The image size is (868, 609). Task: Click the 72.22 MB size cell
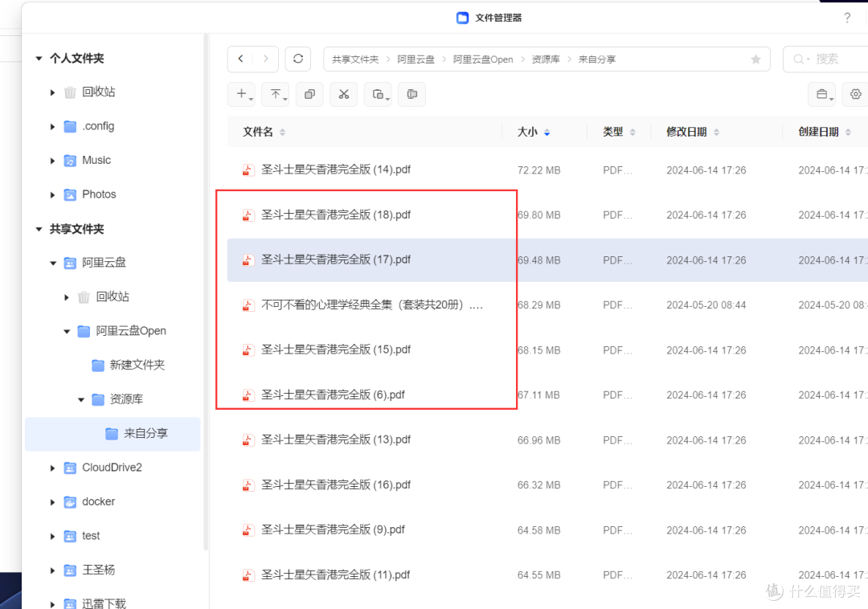point(538,170)
